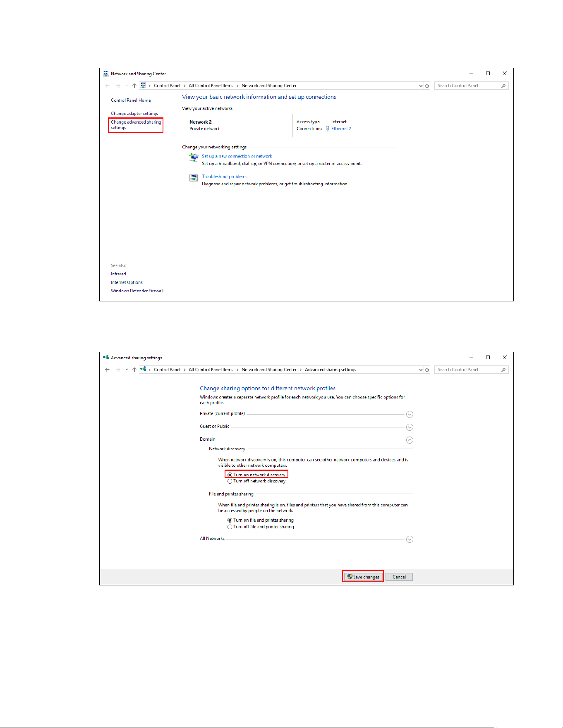Click All Control Panel Items breadcrumb in top window

point(211,86)
